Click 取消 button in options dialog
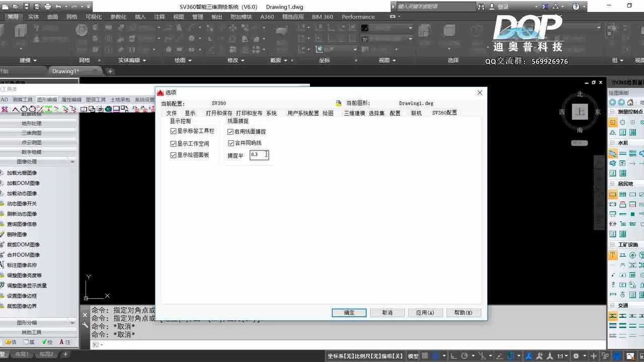The image size is (644, 362). [387, 313]
